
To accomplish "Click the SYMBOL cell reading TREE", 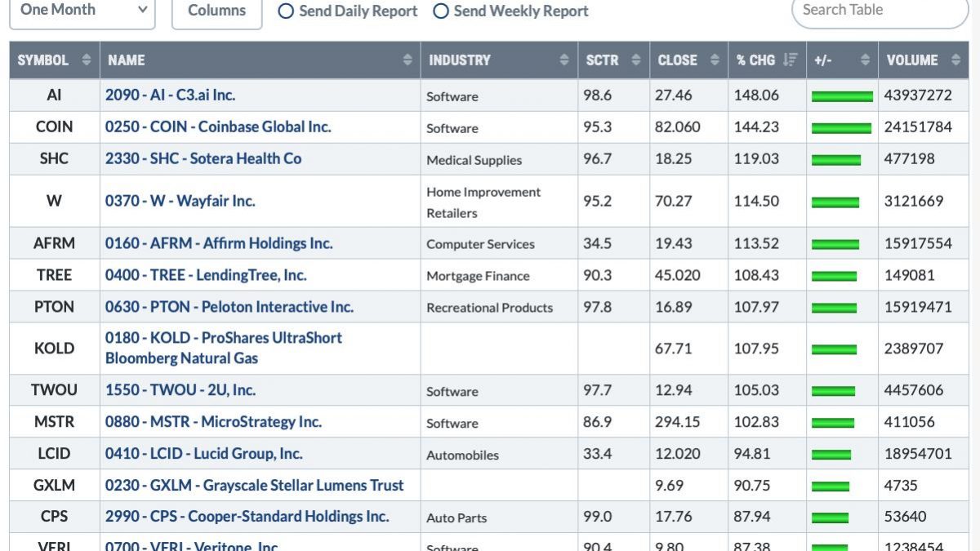I will click(54, 275).
